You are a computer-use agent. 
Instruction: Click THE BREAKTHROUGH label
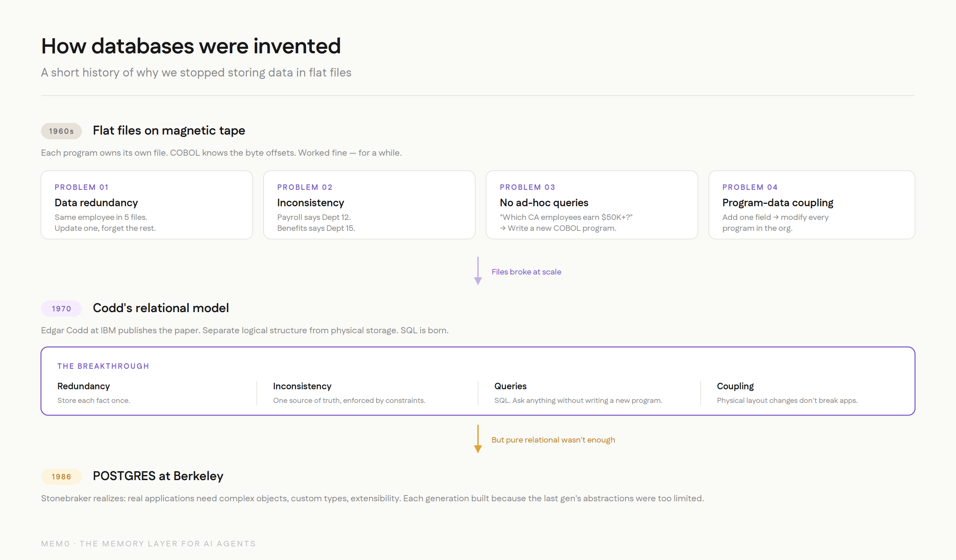pos(103,366)
